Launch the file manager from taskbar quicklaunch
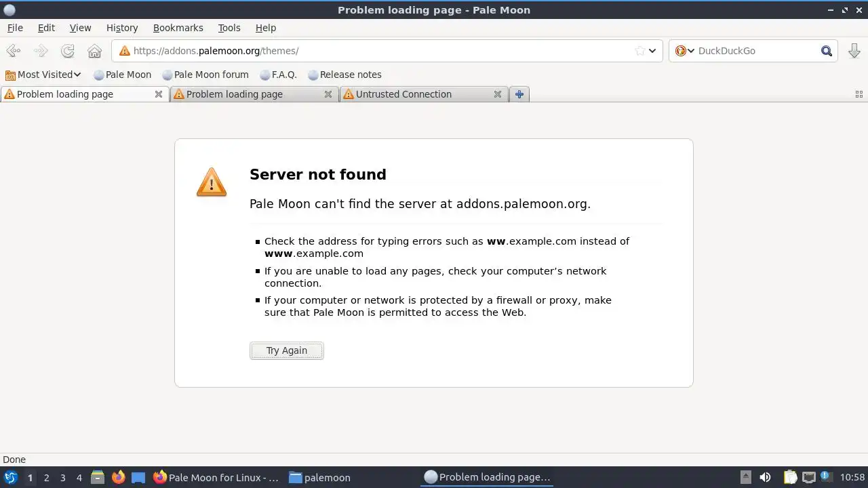The width and height of the screenshot is (868, 488). click(x=98, y=478)
